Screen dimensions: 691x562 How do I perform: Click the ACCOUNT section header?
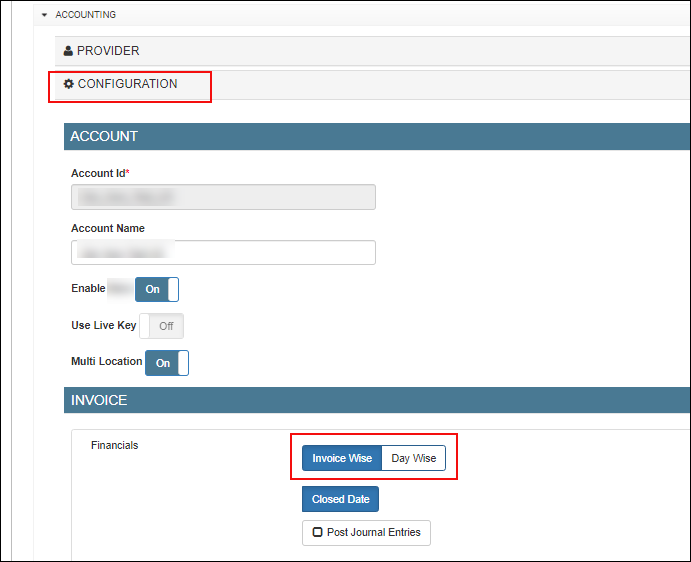click(x=377, y=137)
